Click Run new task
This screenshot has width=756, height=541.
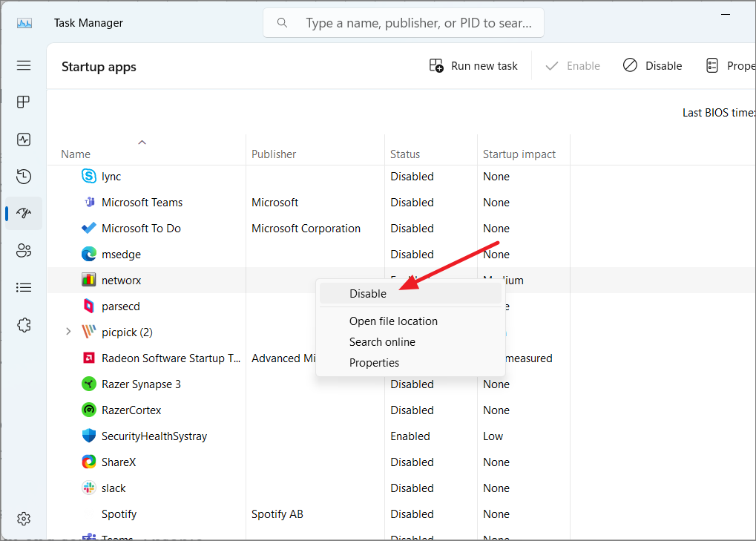coord(473,65)
